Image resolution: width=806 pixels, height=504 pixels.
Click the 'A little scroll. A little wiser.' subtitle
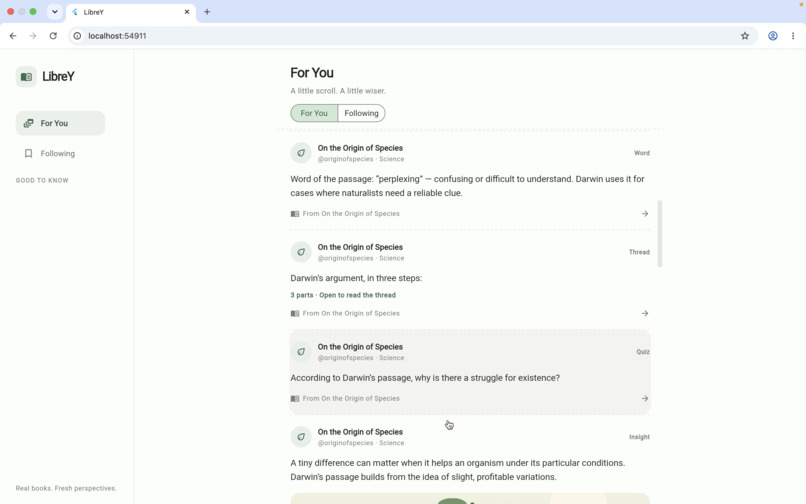[338, 91]
